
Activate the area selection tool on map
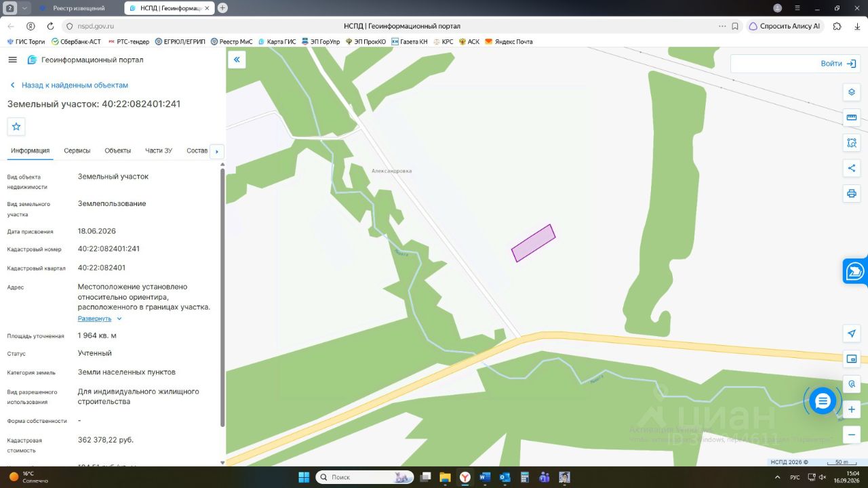click(x=852, y=143)
